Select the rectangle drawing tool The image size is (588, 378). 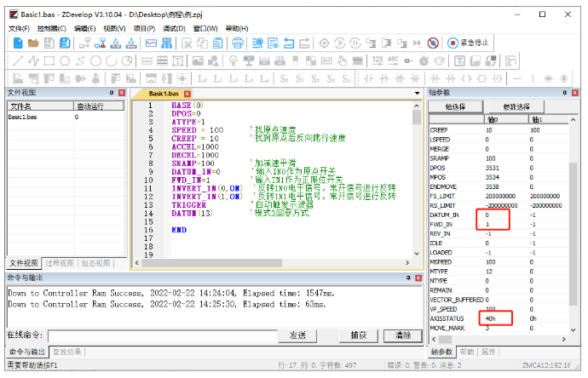pyautogui.click(x=49, y=60)
